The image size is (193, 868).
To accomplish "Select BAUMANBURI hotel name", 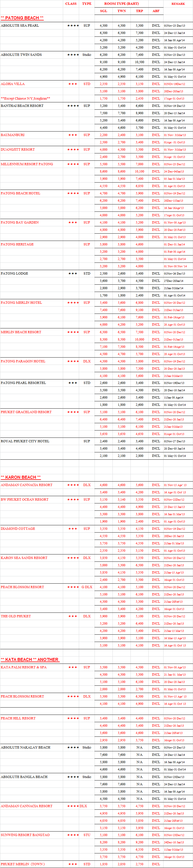I will (12, 135).
